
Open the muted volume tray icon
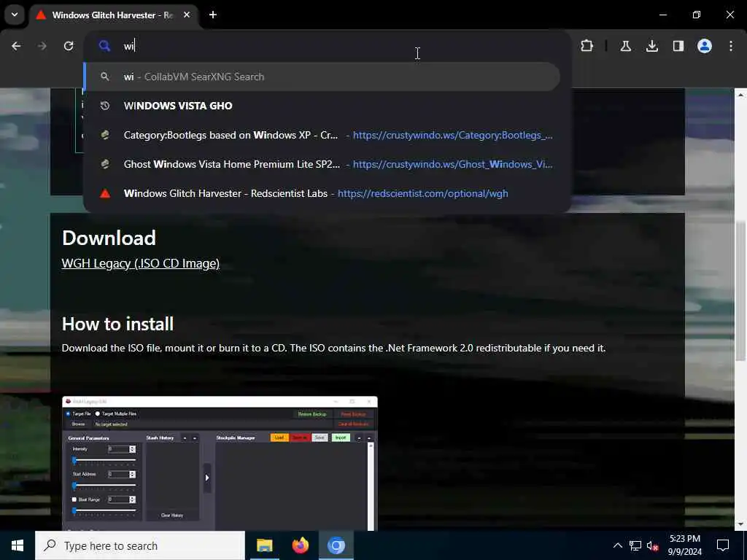[x=653, y=545]
